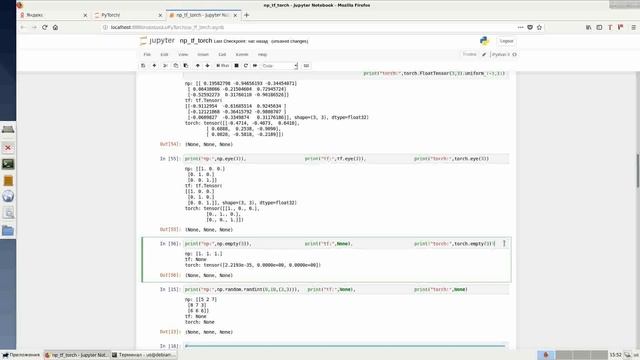Restart kernel and run all fast-forward icon

[x=255, y=66]
